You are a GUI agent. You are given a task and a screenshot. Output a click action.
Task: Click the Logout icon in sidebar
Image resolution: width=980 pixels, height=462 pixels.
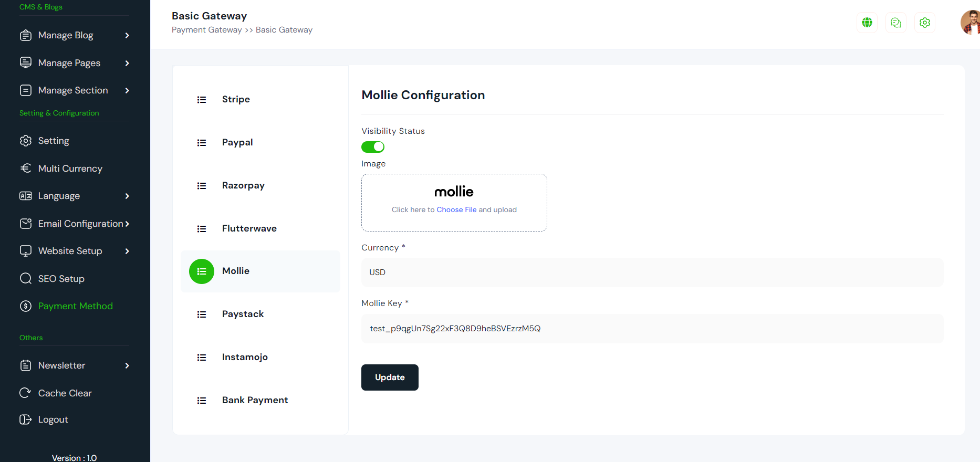click(x=25, y=419)
